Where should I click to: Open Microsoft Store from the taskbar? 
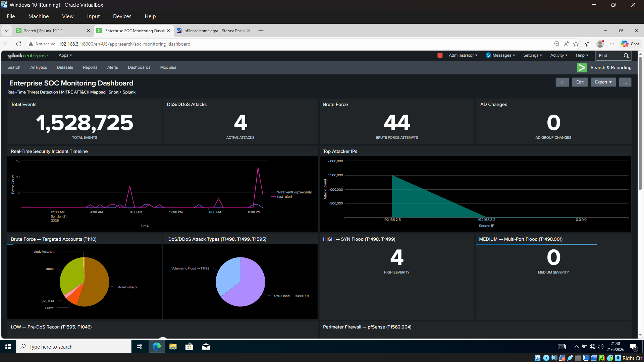[190, 347]
